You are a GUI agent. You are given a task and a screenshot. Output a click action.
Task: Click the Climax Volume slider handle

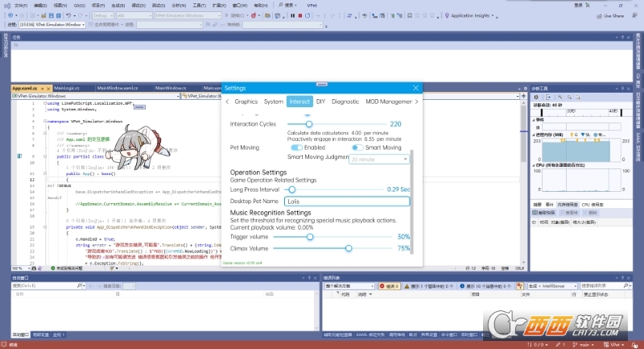tap(349, 248)
